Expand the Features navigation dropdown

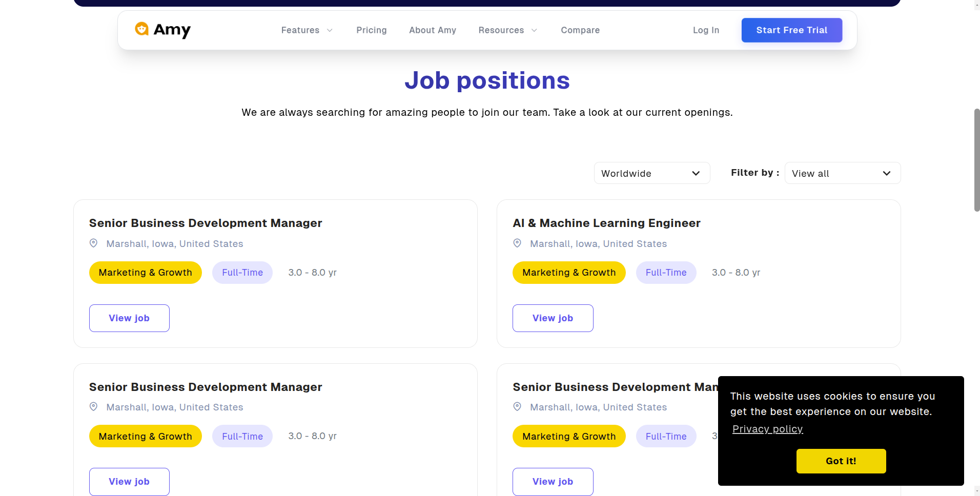point(306,30)
